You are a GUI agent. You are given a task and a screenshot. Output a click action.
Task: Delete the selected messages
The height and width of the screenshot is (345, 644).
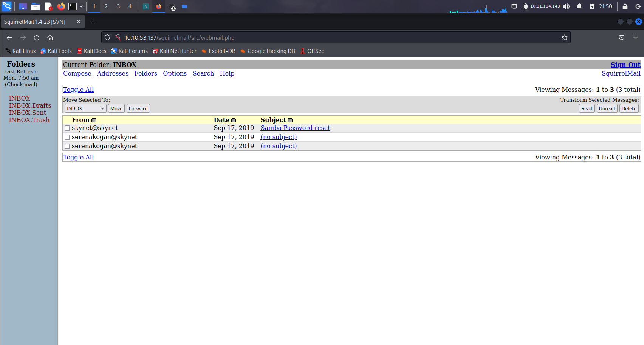pyautogui.click(x=629, y=108)
